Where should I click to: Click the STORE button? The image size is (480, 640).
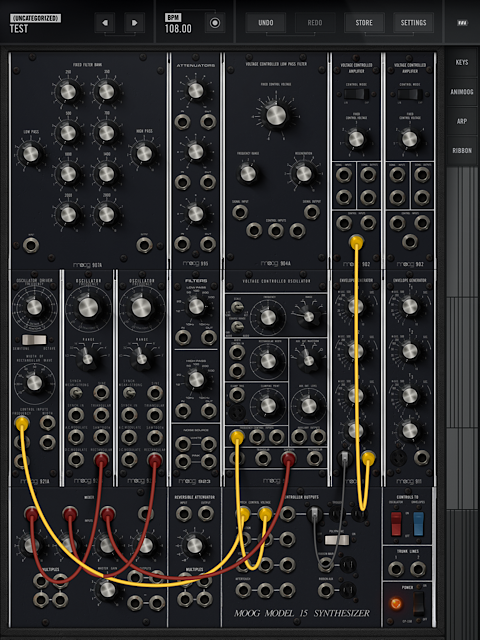(x=364, y=22)
